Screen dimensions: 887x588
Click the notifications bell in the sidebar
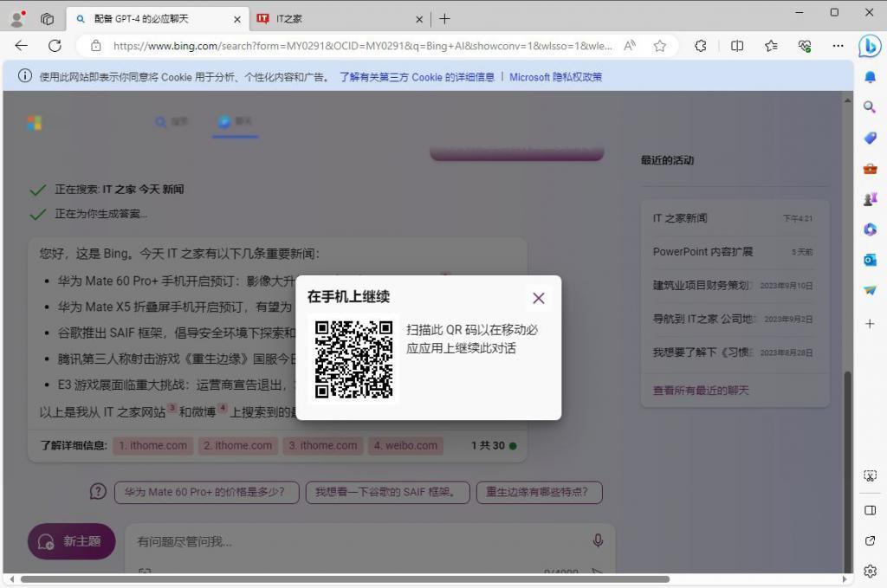[x=870, y=77]
